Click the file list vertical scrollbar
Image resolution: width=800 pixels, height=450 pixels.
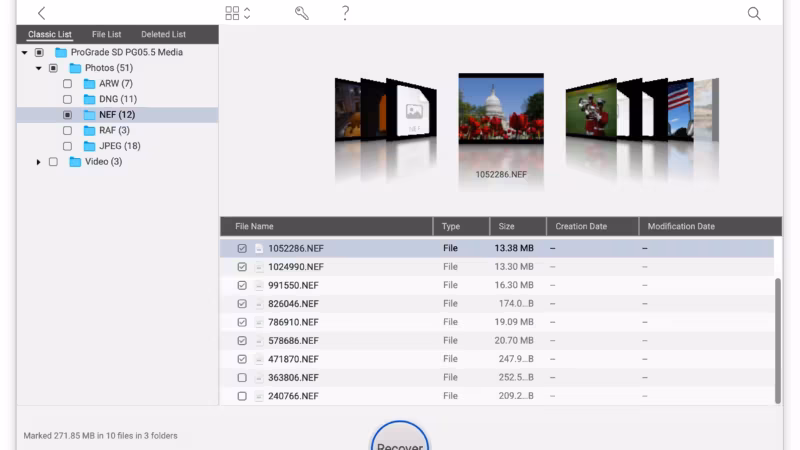tap(778, 341)
